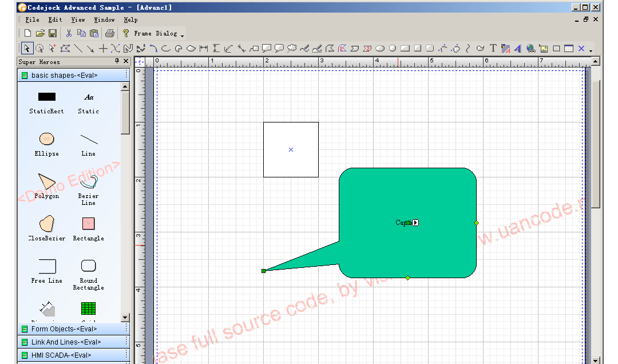Select the globe web tool
618x364 pixels.
tap(531, 49)
